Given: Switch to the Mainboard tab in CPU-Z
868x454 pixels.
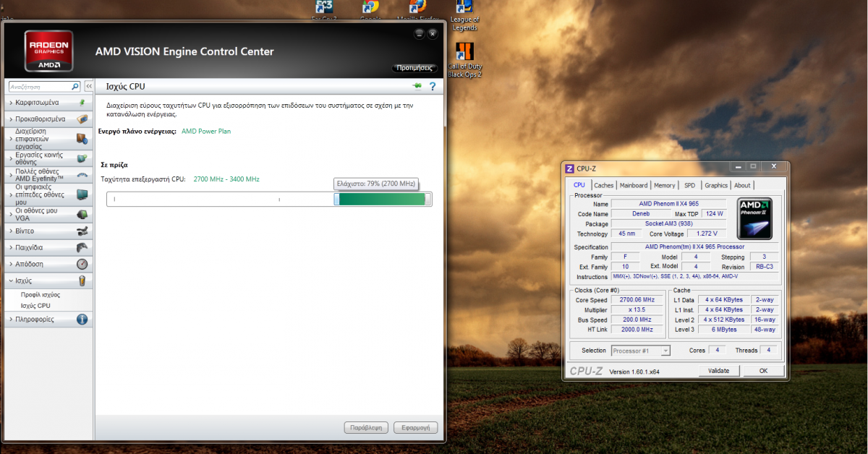Looking at the screenshot, I should point(634,185).
